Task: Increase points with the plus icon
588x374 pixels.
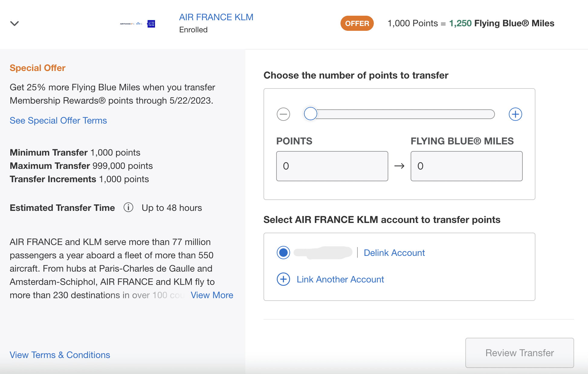Action: pos(515,114)
